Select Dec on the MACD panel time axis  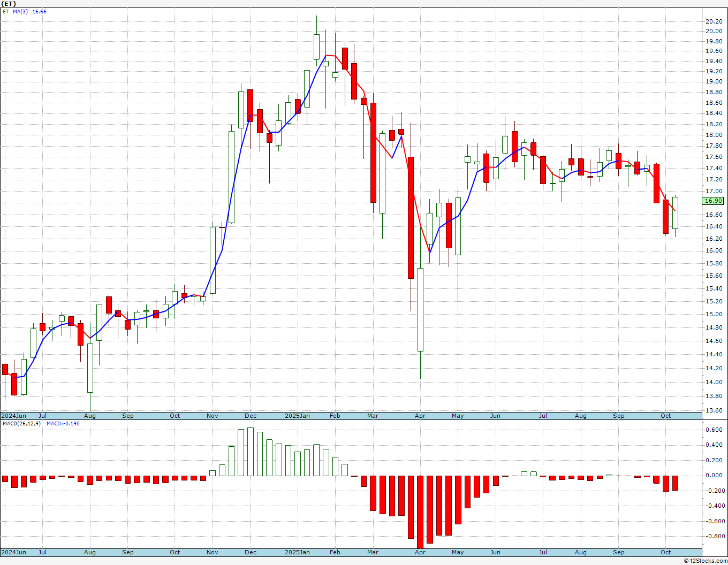click(251, 552)
